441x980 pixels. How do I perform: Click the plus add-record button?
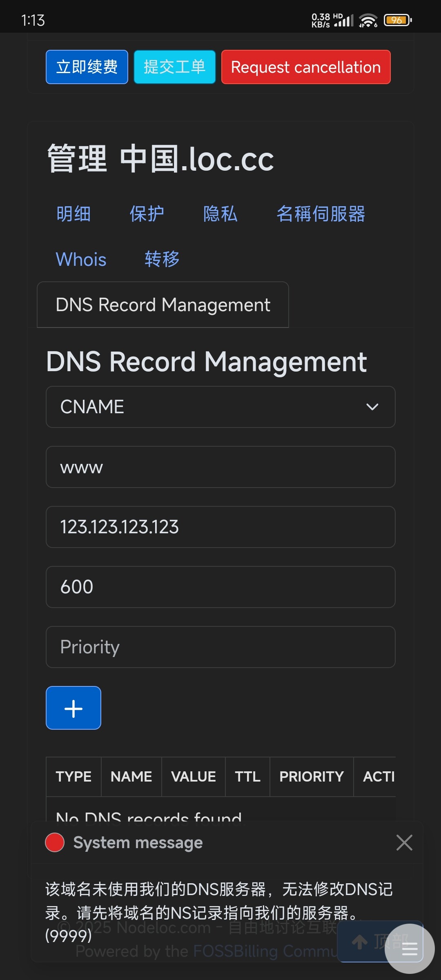pos(73,708)
